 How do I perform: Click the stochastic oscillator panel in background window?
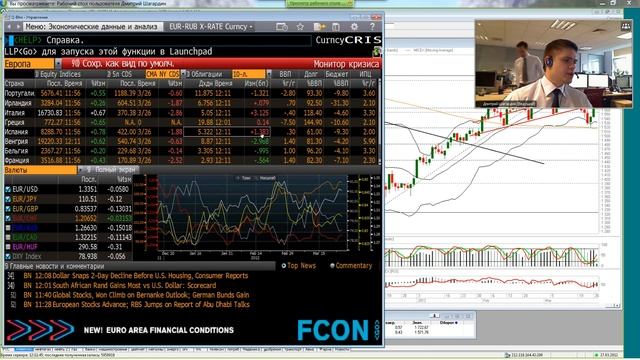coord(492,256)
